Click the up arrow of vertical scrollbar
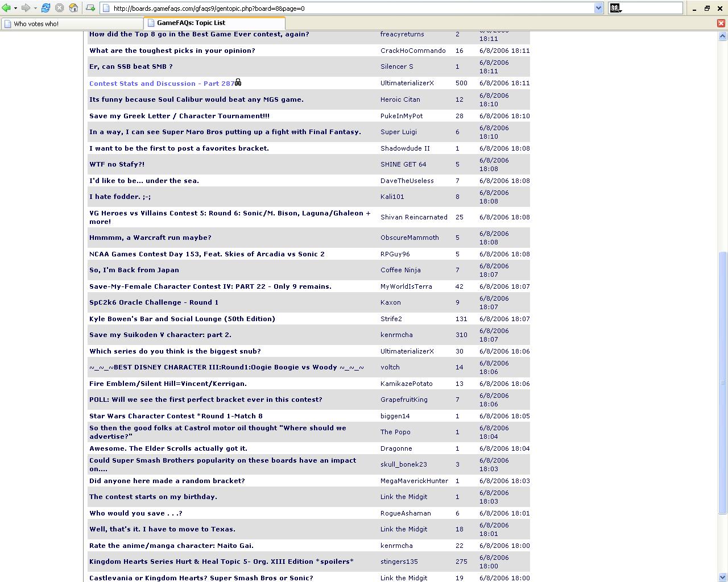Image resolution: width=728 pixels, height=582 pixels. click(x=722, y=36)
